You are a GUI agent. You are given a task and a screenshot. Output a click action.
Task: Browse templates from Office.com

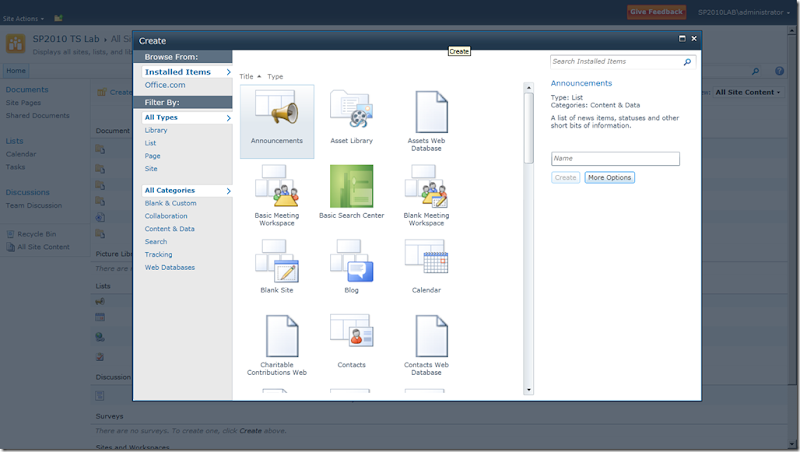click(165, 85)
